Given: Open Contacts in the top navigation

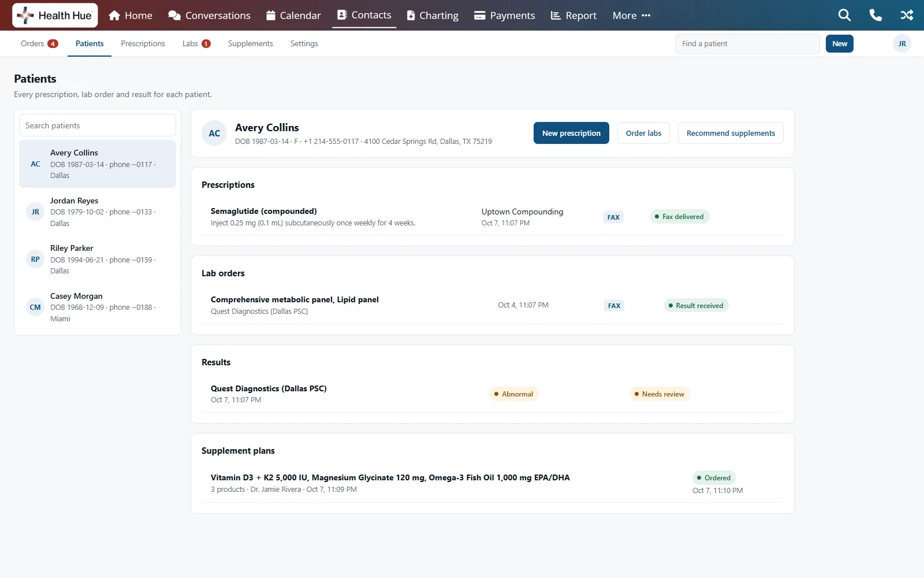Looking at the screenshot, I should tap(364, 15).
